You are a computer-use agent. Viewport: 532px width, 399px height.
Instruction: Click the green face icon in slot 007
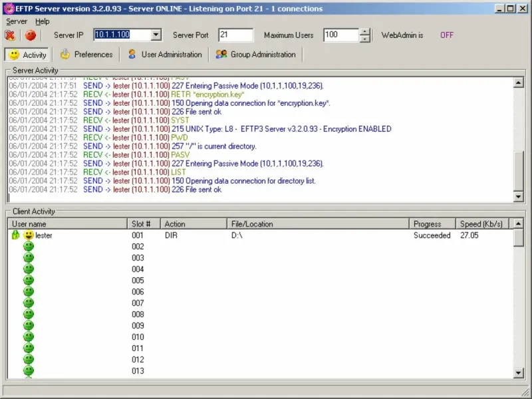[x=29, y=303]
